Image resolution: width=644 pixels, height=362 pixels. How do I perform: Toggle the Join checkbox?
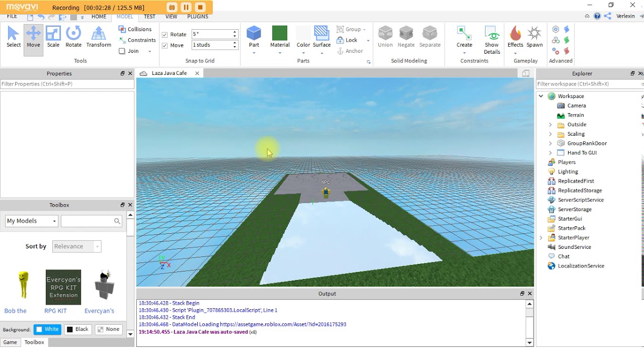(122, 51)
